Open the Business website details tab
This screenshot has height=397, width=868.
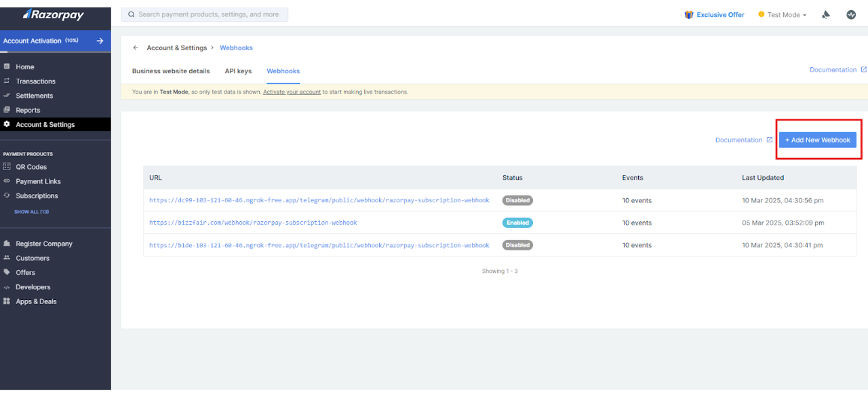pyautogui.click(x=171, y=71)
